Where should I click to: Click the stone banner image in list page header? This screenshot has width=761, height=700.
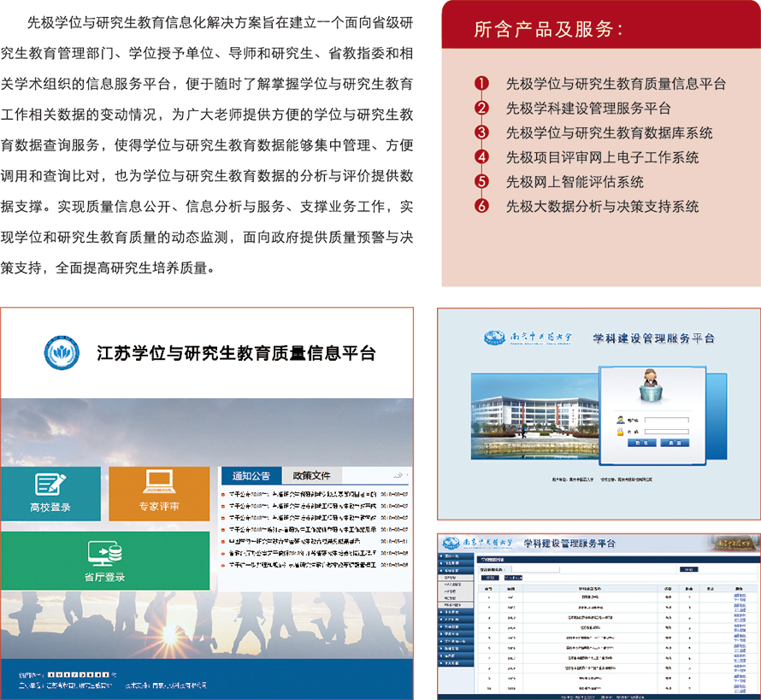734,544
